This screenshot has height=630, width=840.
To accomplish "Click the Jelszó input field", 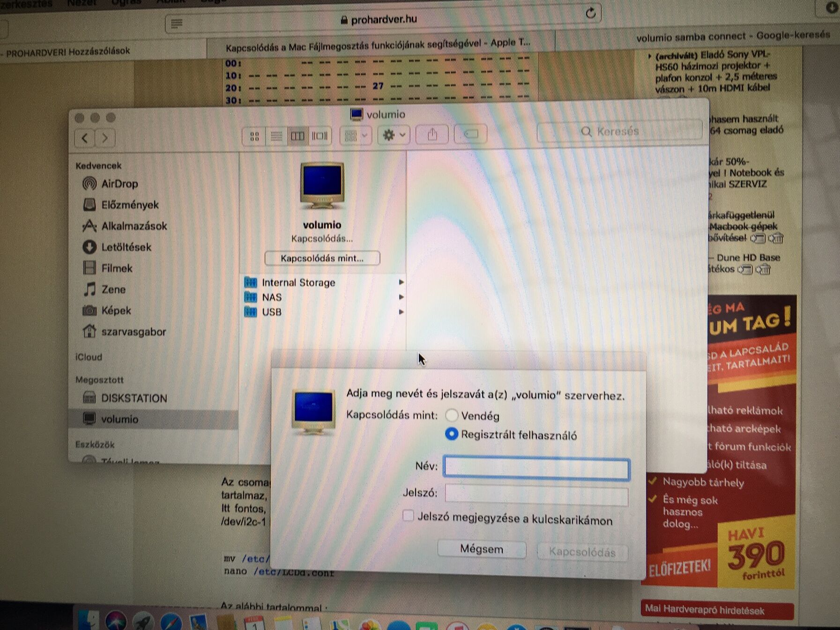I will tap(536, 495).
